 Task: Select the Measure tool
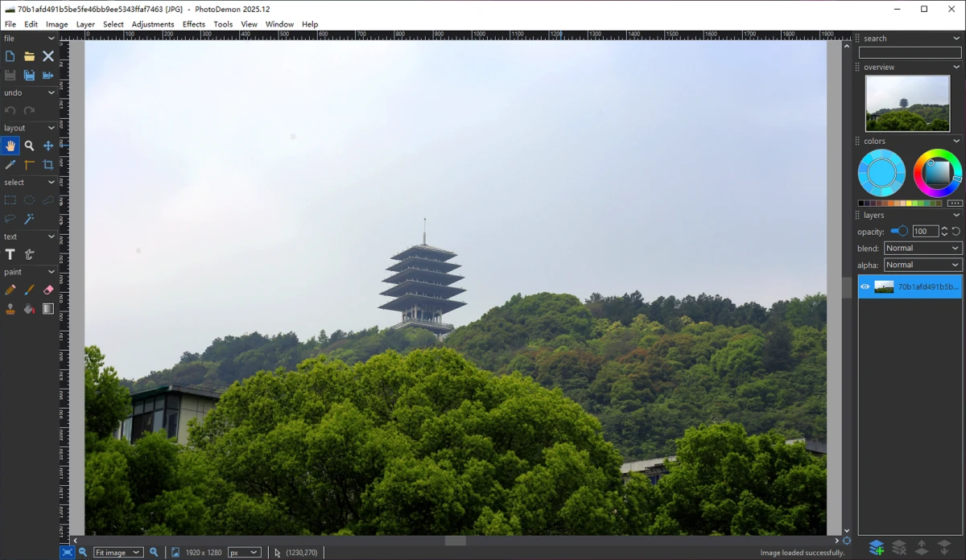[x=29, y=165]
